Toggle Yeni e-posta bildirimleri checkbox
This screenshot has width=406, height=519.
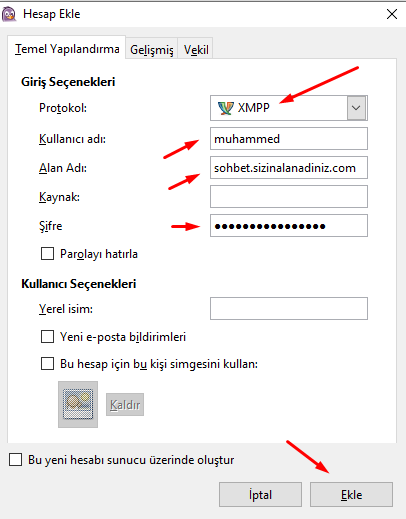tap(47, 337)
